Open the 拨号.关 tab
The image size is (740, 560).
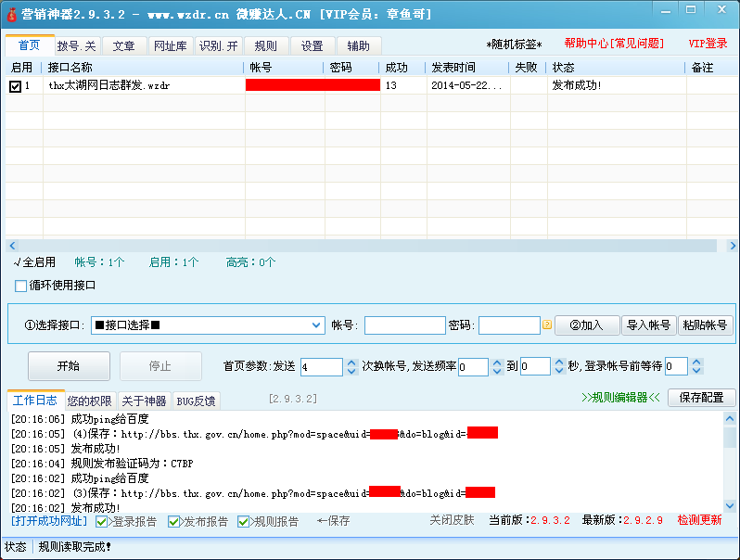[77, 46]
